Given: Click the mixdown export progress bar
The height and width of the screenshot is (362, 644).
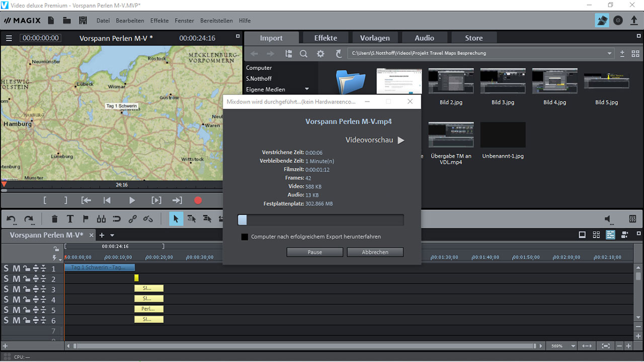Looking at the screenshot, I should coord(320,220).
